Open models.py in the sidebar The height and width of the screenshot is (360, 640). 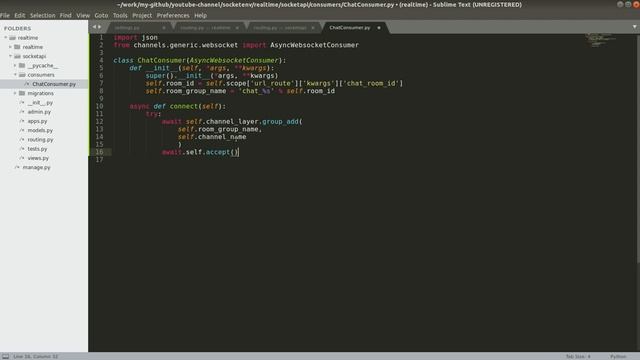click(40, 130)
